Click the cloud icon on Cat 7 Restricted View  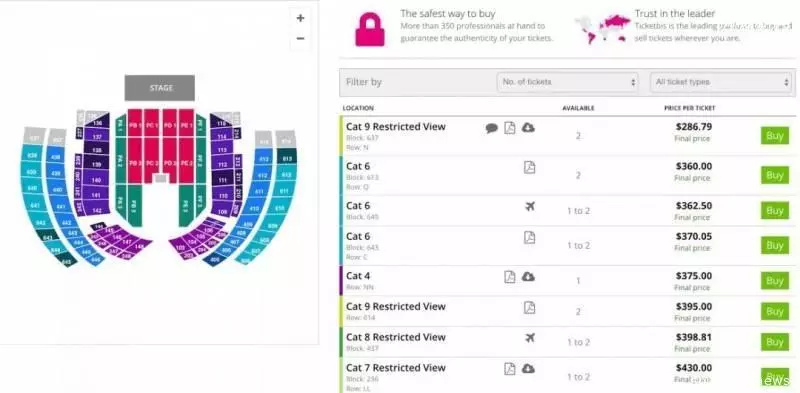(x=528, y=368)
